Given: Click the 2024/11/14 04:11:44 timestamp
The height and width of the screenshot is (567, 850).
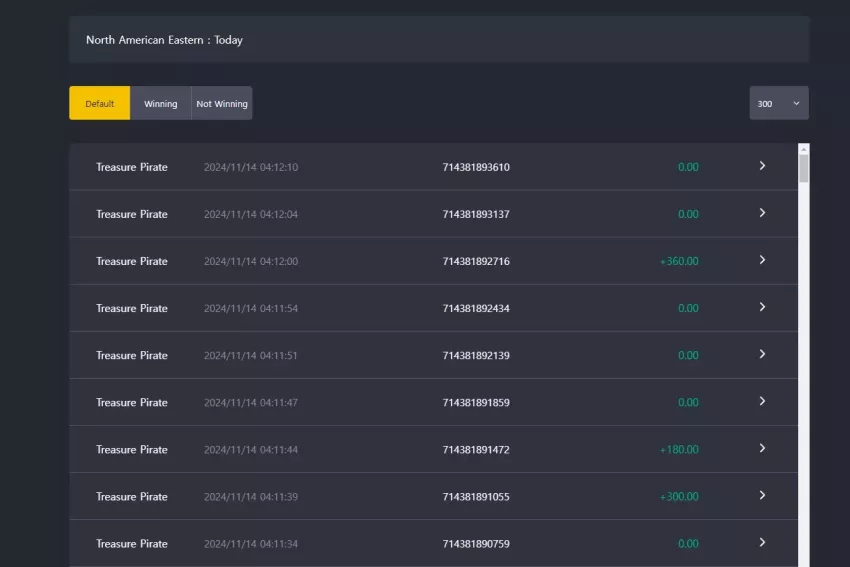Looking at the screenshot, I should tap(251, 450).
